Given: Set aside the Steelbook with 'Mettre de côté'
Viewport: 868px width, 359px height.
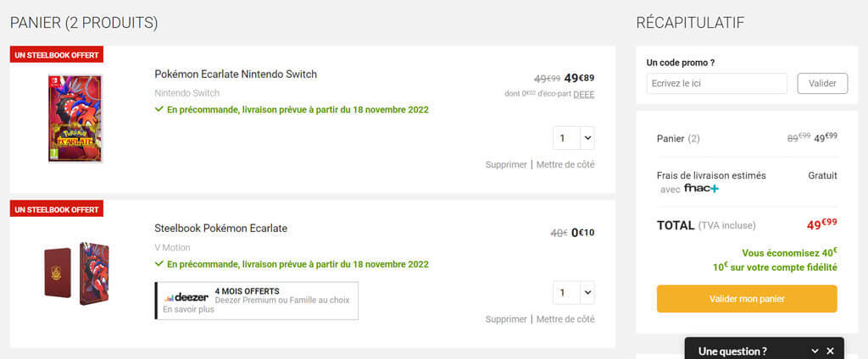Looking at the screenshot, I should (x=565, y=319).
